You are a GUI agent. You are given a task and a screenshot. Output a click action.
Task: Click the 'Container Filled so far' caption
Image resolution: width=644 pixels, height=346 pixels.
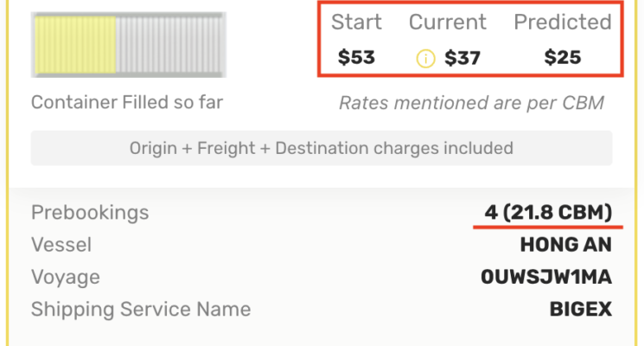click(127, 102)
